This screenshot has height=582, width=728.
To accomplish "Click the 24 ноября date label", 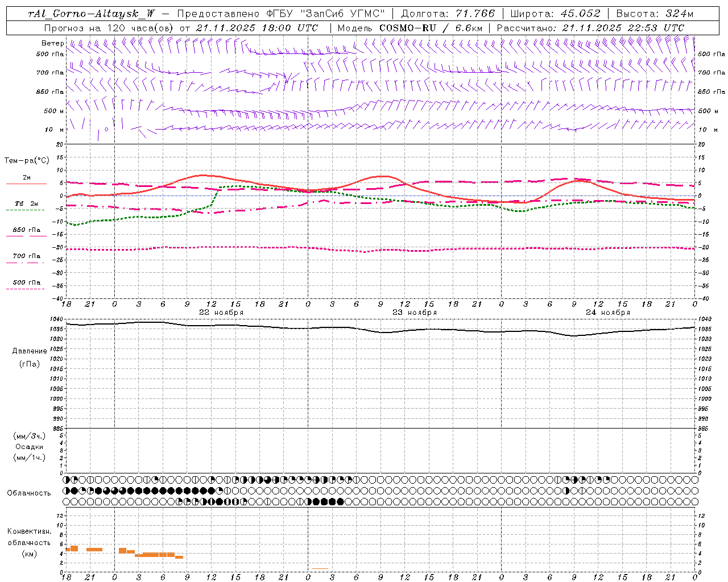I will [x=608, y=312].
